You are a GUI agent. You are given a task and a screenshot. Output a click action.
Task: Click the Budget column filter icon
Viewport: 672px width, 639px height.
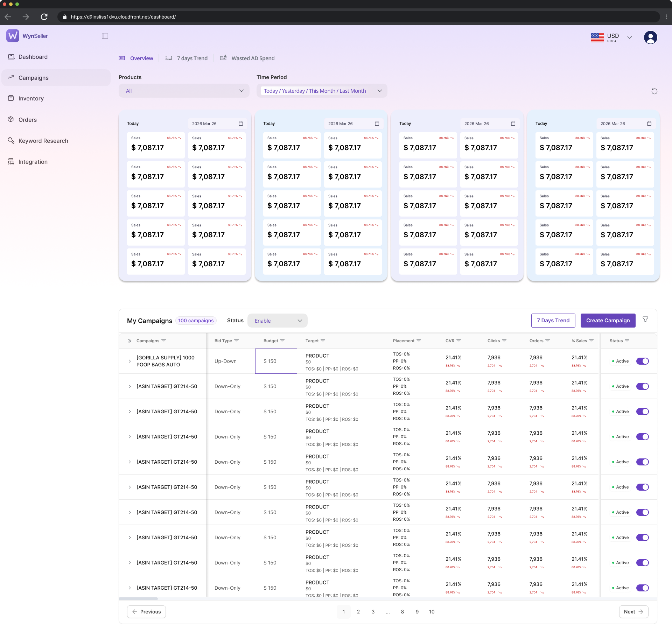(282, 341)
